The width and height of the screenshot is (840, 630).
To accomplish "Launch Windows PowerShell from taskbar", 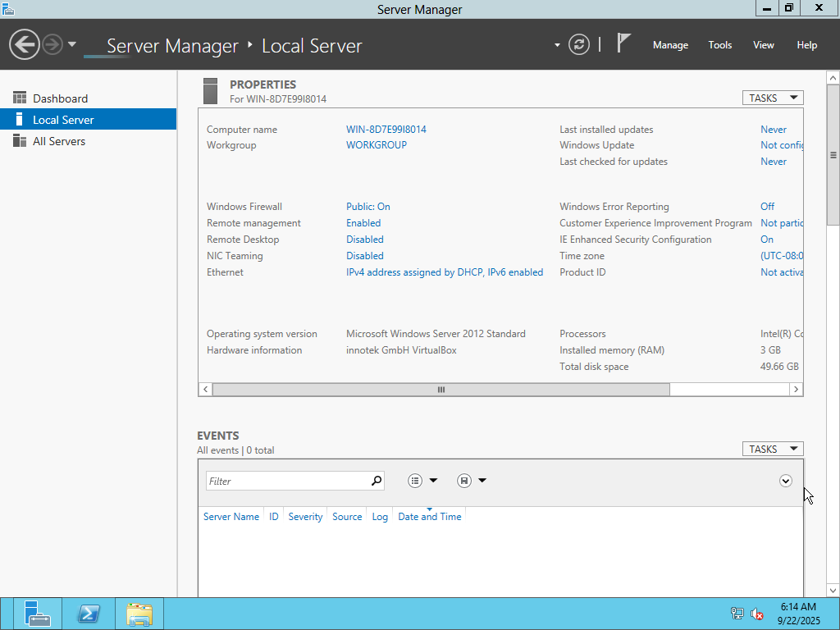I will [89, 614].
